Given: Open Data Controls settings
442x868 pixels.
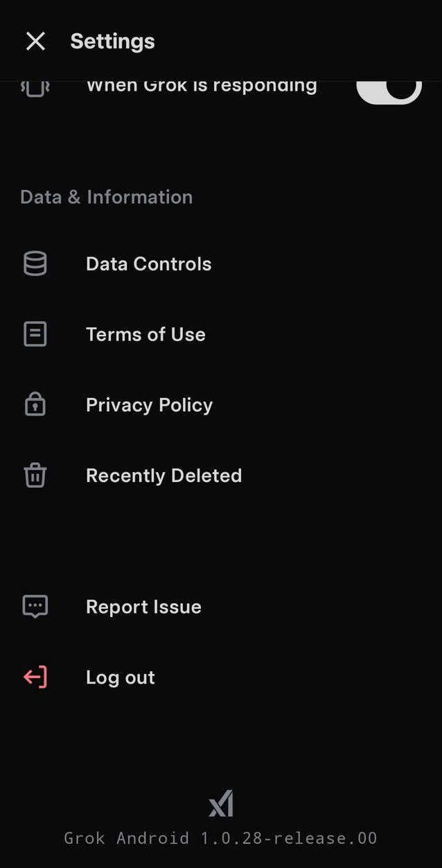Looking at the screenshot, I should [148, 263].
